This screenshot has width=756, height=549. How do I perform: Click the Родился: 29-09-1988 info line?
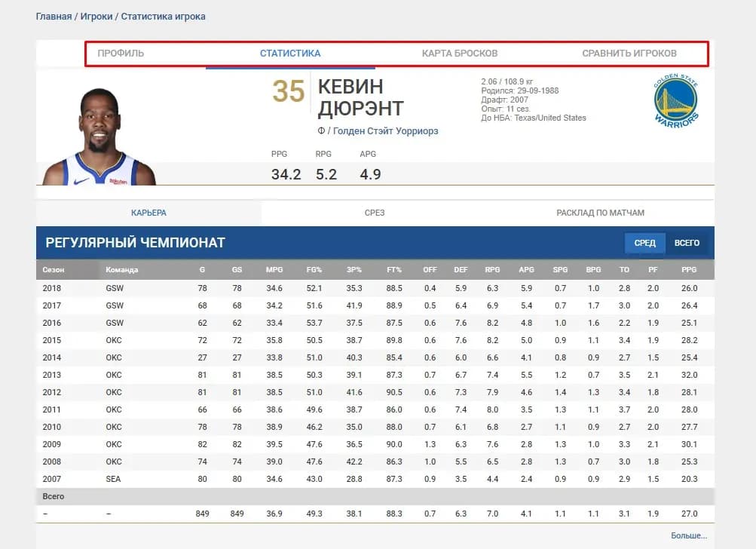[x=520, y=90]
